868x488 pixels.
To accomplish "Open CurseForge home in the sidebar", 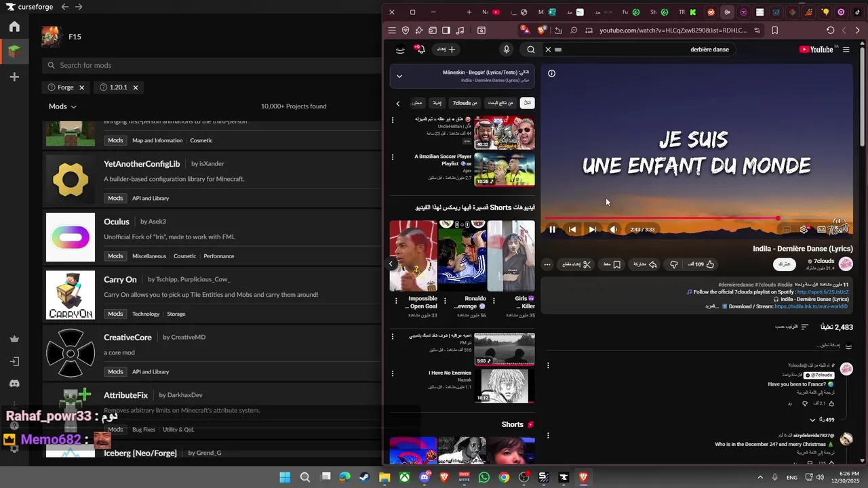I will click(x=14, y=27).
